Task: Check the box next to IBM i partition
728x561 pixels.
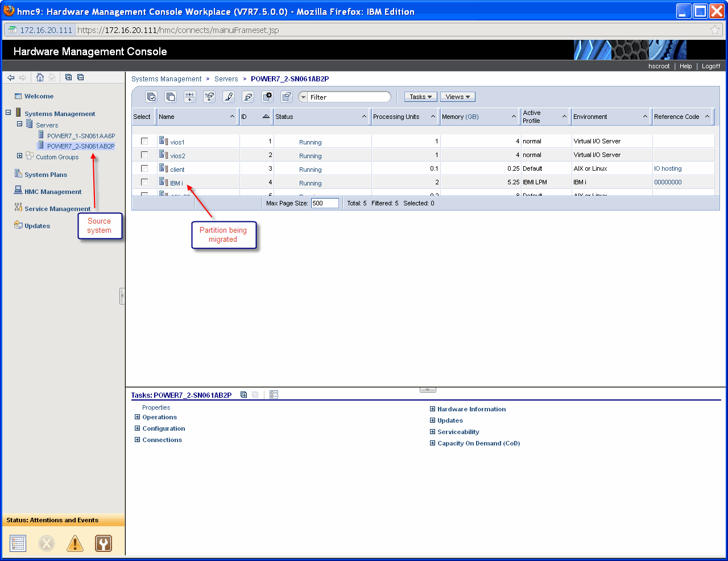Action: point(144,182)
